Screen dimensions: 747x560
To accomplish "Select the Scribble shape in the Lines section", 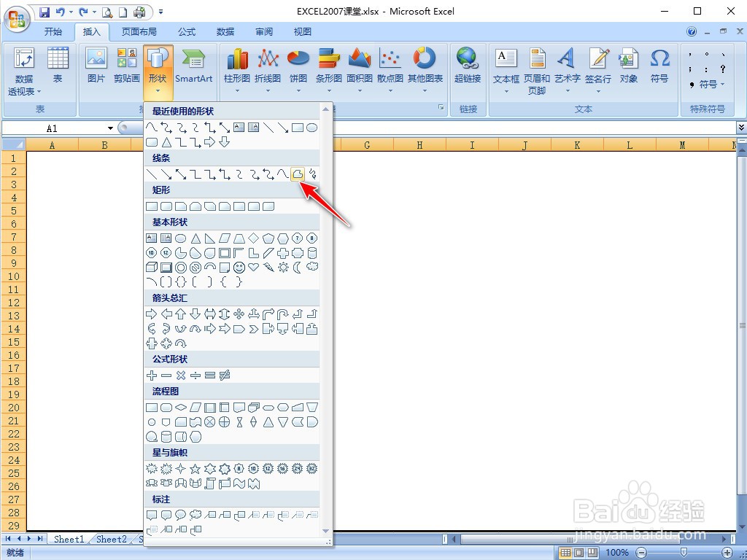I will click(x=312, y=174).
